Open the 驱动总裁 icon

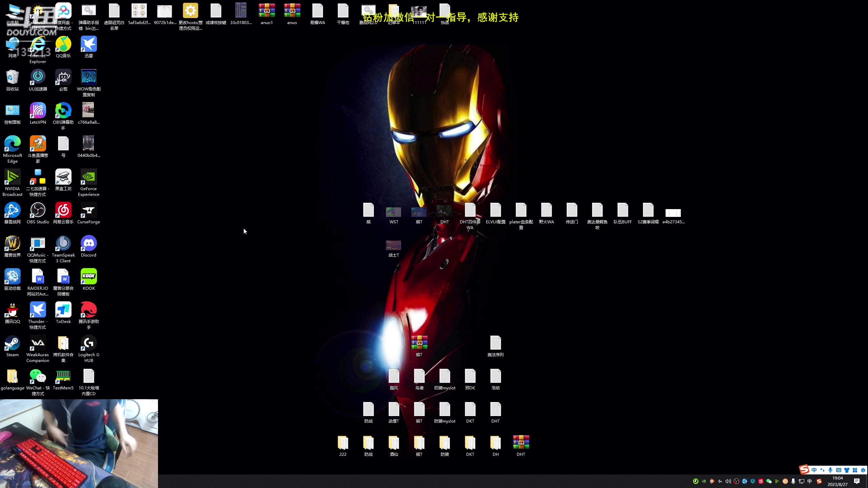pos(13,280)
